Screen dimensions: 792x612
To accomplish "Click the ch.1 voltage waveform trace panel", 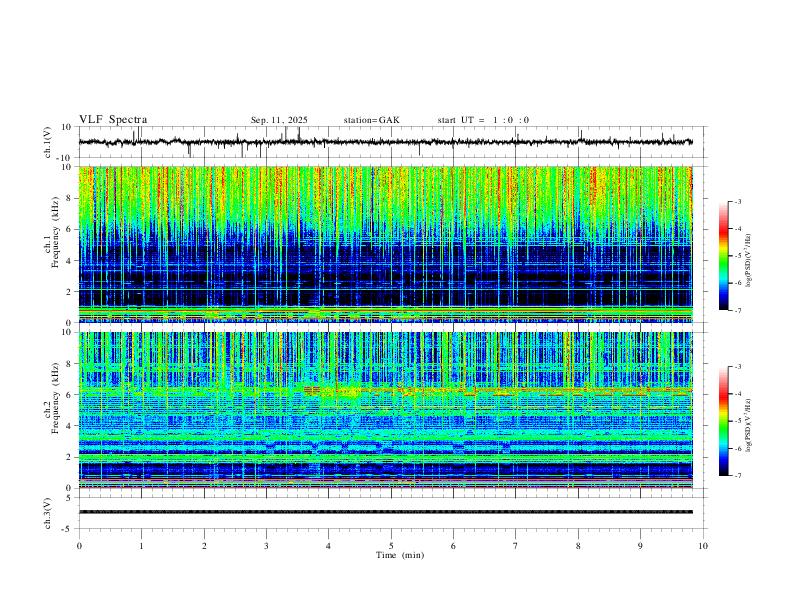I will [x=392, y=142].
